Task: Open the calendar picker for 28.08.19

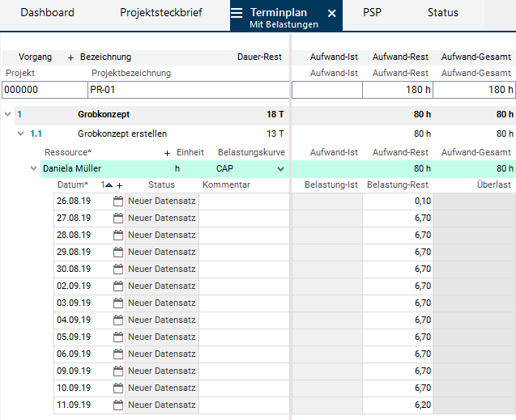Action: click(118, 235)
